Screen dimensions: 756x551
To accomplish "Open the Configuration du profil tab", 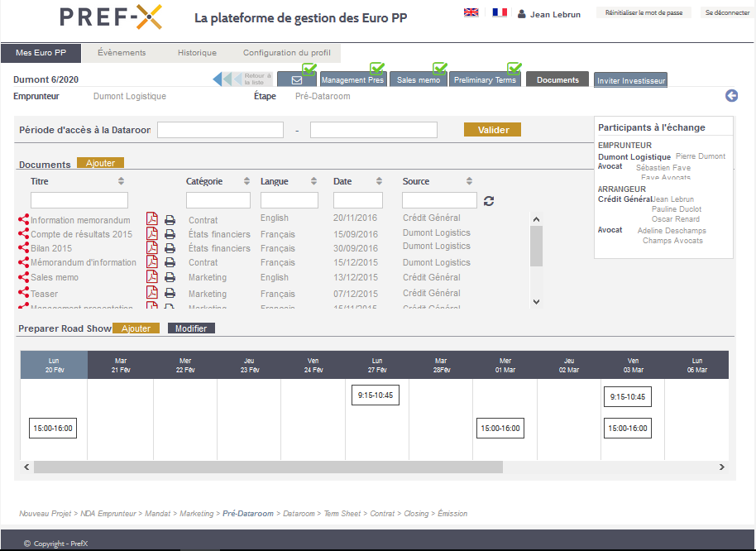I will coord(287,53).
